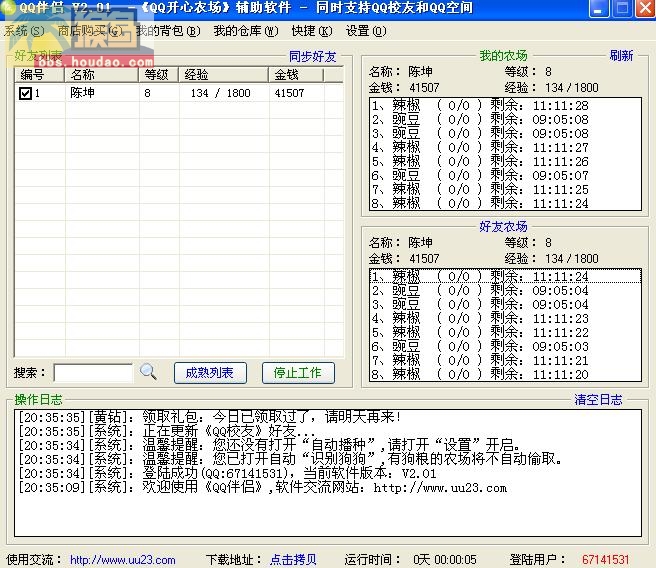Sort by the 金钱 column header
Image resolution: width=656 pixels, height=568 pixels.
coord(296,75)
